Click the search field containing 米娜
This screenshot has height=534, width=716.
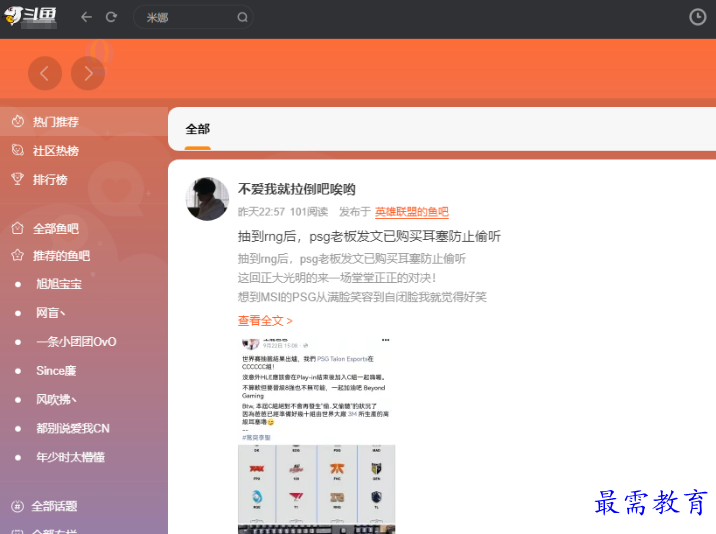pyautogui.click(x=193, y=17)
